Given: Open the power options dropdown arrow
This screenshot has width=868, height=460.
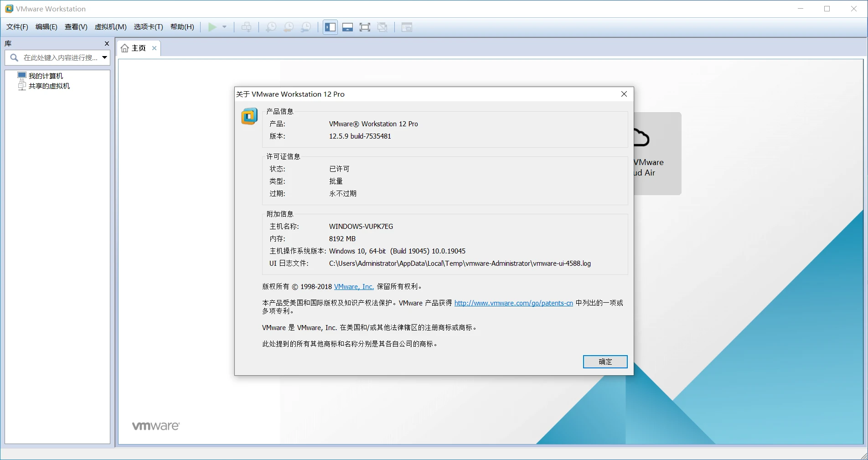Looking at the screenshot, I should pos(224,27).
